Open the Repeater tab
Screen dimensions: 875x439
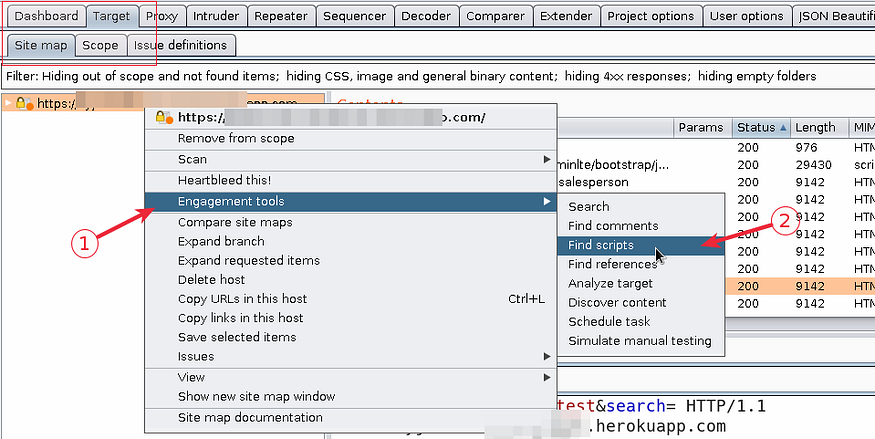pos(281,16)
